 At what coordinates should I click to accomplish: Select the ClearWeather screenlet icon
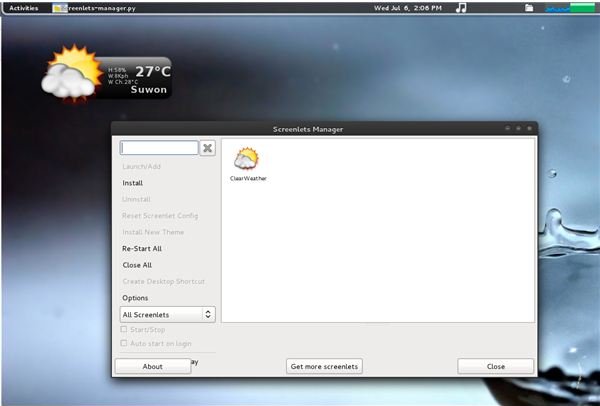(247, 159)
